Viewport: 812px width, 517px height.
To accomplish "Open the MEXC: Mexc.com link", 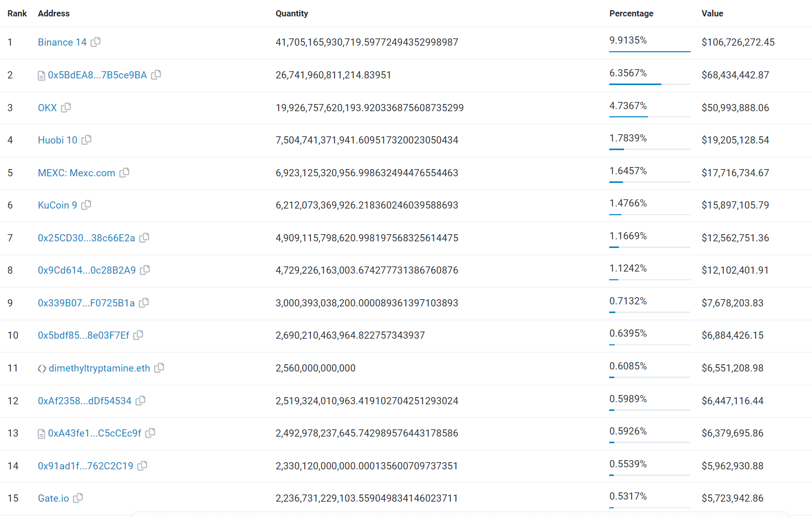I will tap(76, 173).
